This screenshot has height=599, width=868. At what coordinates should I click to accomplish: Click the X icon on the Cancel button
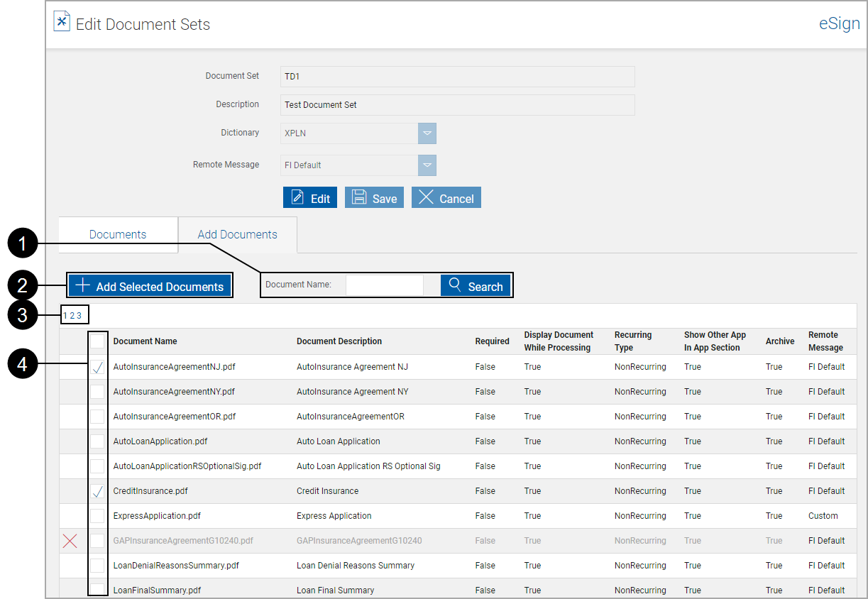point(427,197)
